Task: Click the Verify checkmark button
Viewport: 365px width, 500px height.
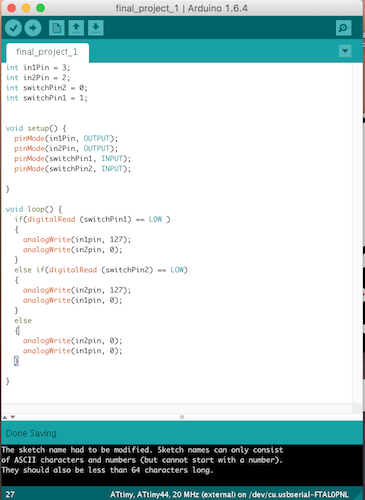Action: tap(13, 28)
